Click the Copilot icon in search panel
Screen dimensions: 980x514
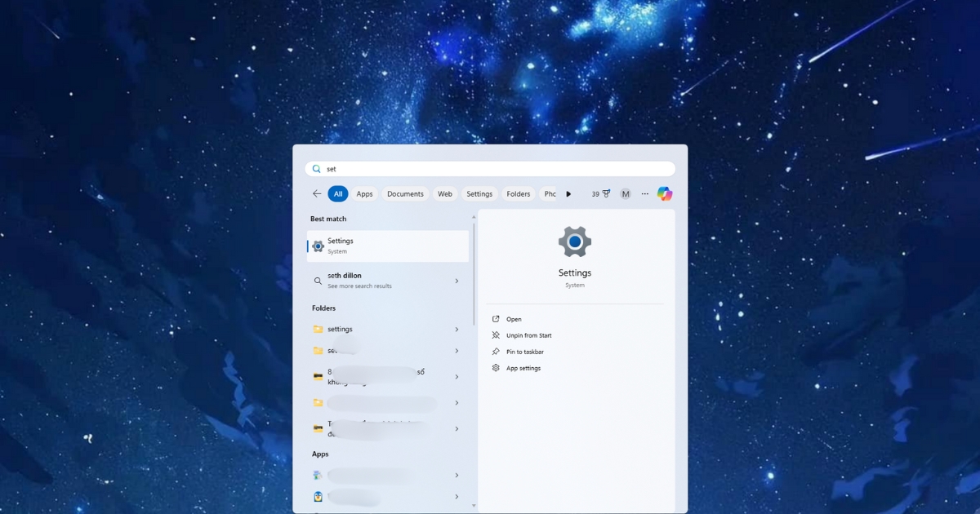[x=665, y=193]
